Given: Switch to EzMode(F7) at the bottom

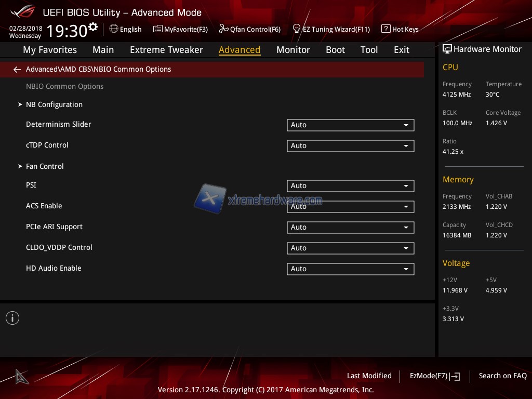Looking at the screenshot, I should pyautogui.click(x=434, y=376).
